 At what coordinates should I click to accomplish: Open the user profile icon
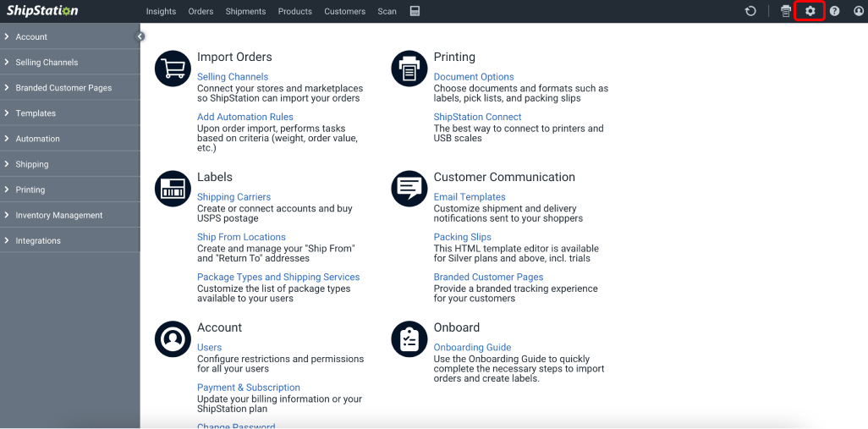[x=858, y=11]
